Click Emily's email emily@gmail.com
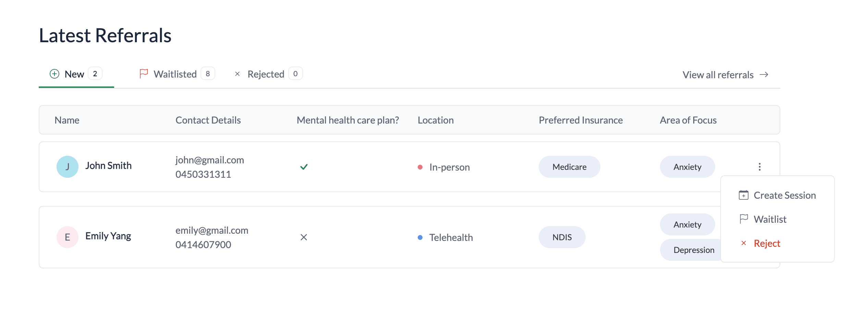 pos(212,230)
